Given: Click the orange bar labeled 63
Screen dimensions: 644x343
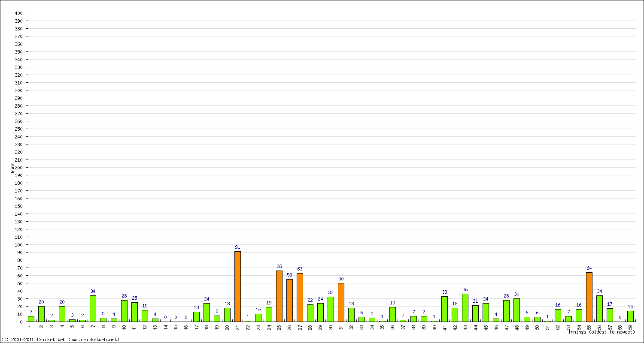Looking at the screenshot, I should click(300, 297).
